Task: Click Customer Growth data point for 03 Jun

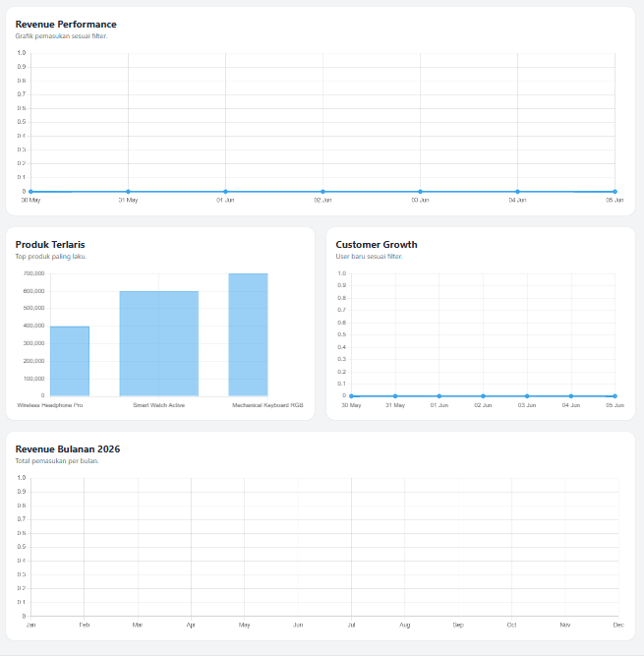Action: coord(527,396)
